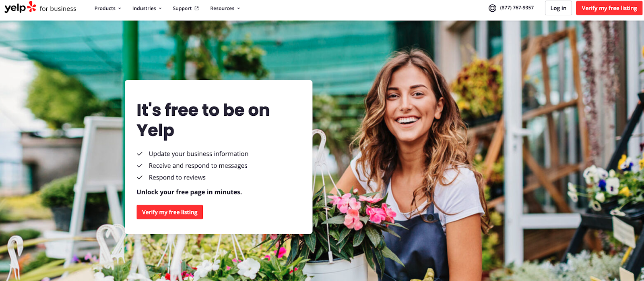Click the 'for business' text link

point(58,8)
